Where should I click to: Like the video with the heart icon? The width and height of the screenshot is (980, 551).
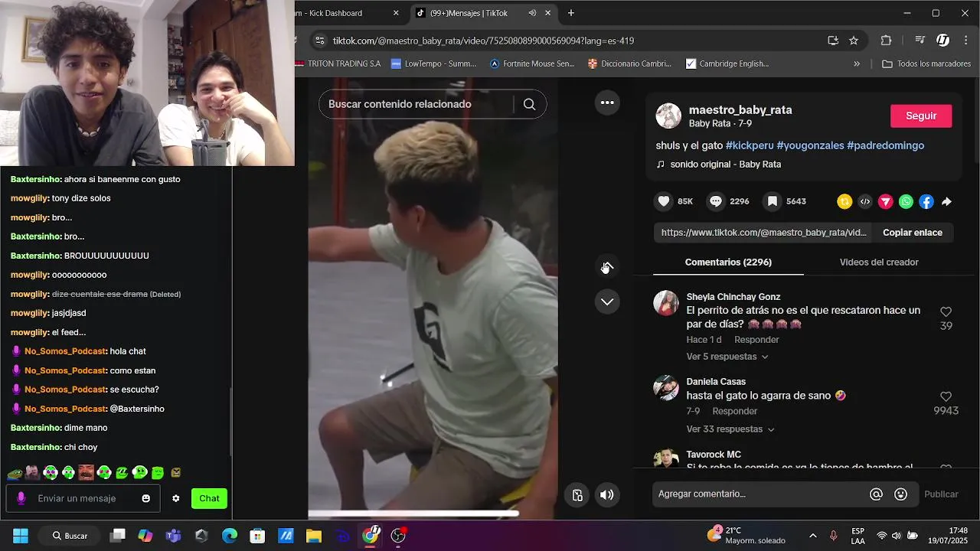tap(664, 201)
